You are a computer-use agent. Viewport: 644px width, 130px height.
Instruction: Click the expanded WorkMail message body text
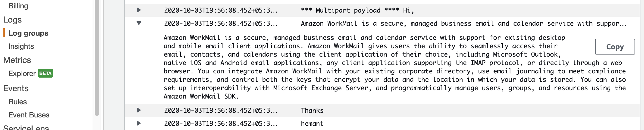(x=395, y=67)
